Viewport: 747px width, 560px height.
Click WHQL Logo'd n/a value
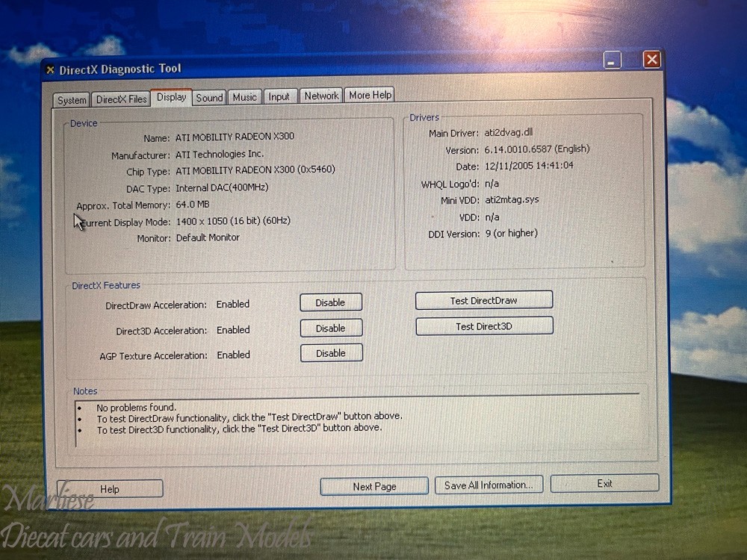(492, 184)
